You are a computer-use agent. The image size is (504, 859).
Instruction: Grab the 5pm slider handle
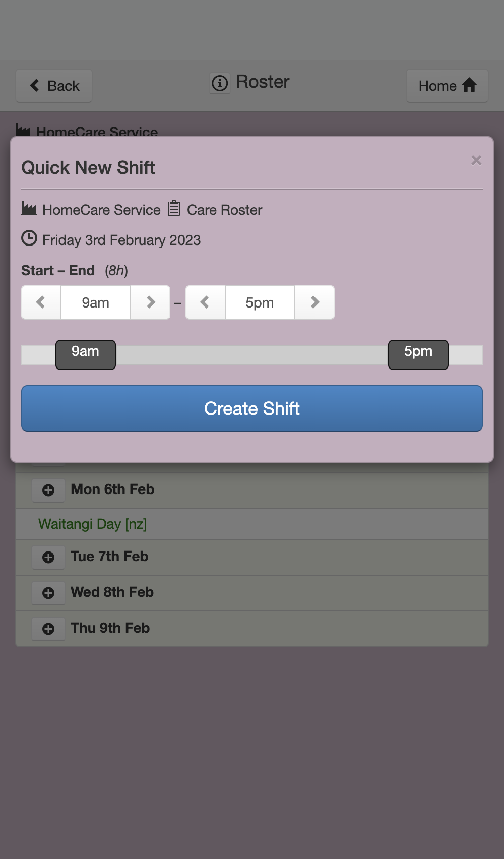[x=418, y=355]
